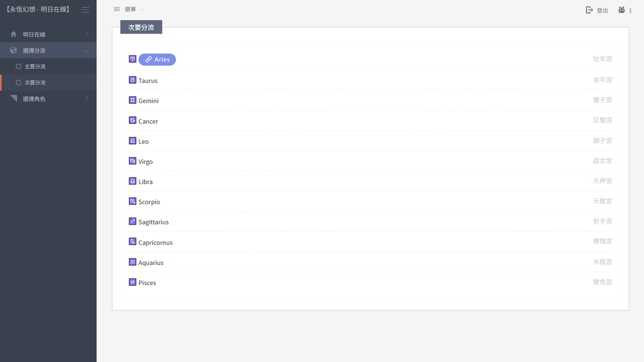Click the Leo zodiac symbol icon
644x362 pixels.
[x=133, y=141]
